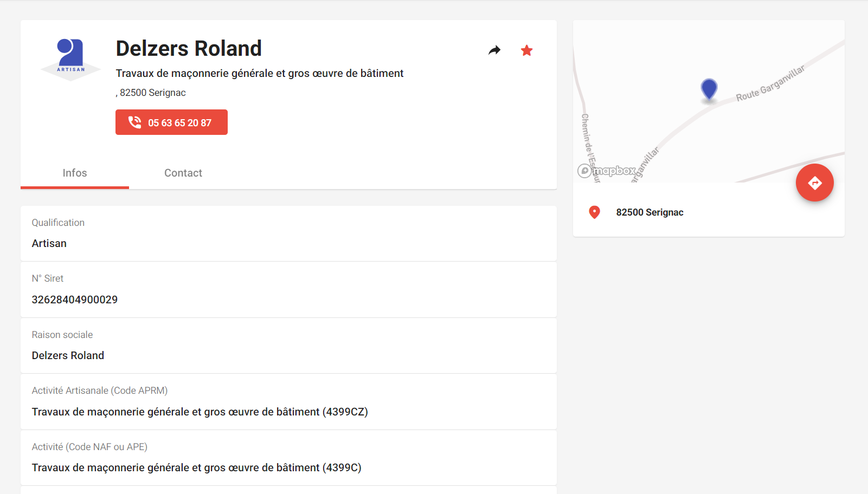Click the blue map location pin
The image size is (868, 494).
tap(709, 89)
